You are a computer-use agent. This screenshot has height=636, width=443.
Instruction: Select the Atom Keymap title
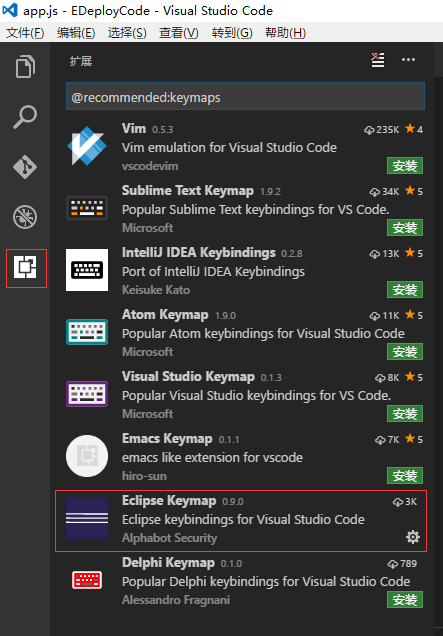165,315
